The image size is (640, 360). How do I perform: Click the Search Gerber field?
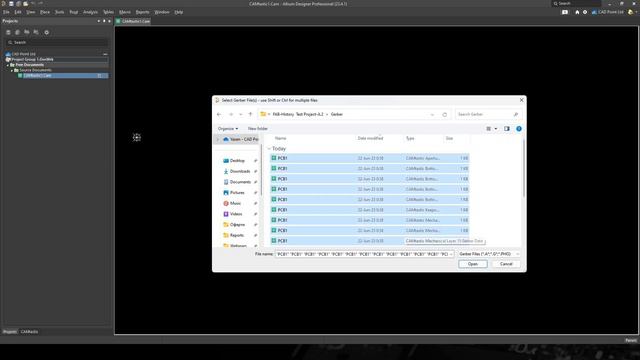click(488, 115)
